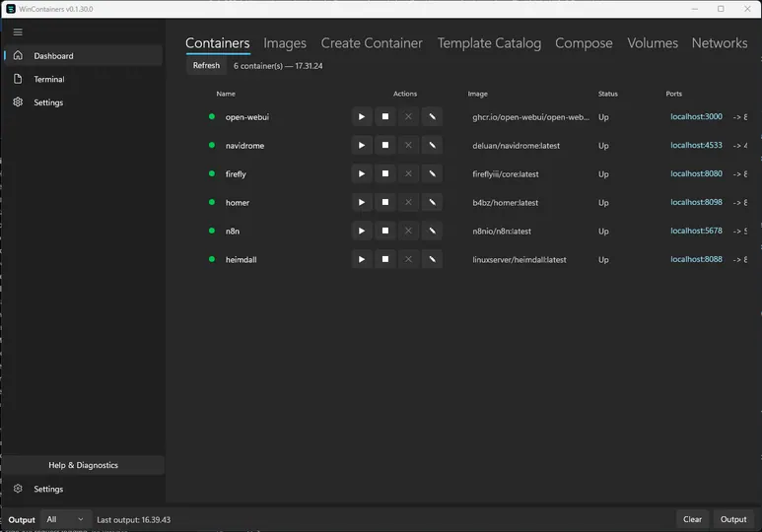Start the n8n container
Viewport: 762px width, 532px height.
[x=362, y=231]
